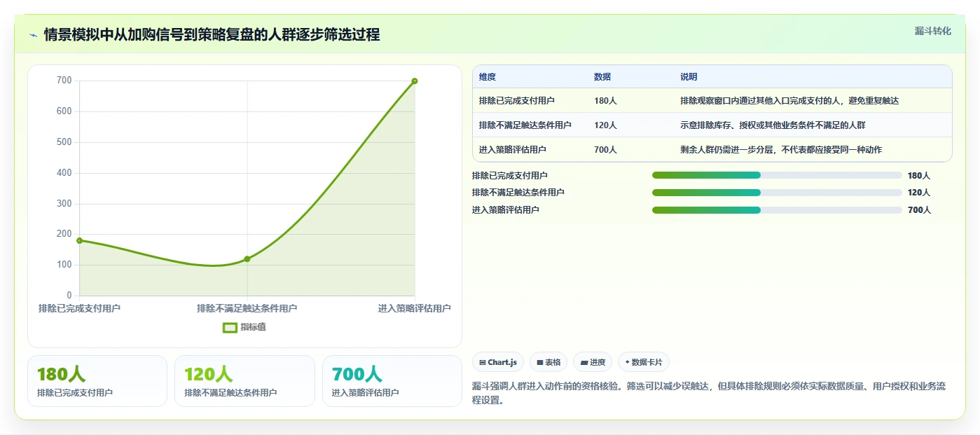This screenshot has width=980, height=435.
Task: Click the 700人 value beside the progress bar
Action: [919, 210]
